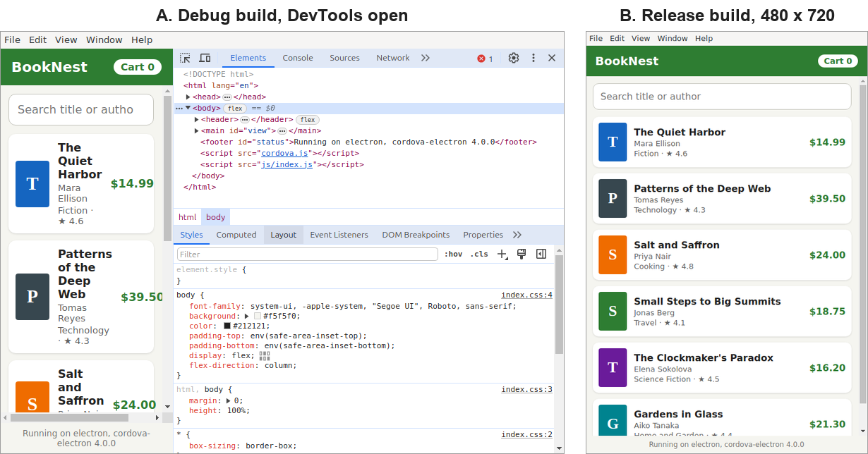This screenshot has width=868, height=454.
Task: Click the right arrow of window A's horizontal scrollbar
Action: [158, 417]
